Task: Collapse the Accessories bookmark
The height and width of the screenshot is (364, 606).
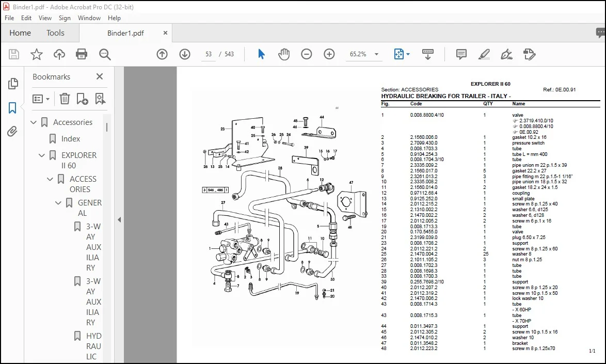Action: pyautogui.click(x=34, y=122)
